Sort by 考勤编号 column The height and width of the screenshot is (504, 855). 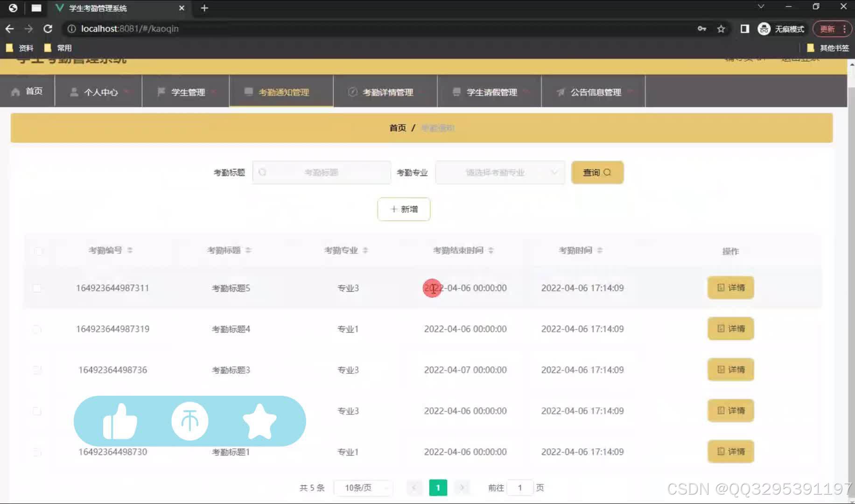(x=130, y=251)
